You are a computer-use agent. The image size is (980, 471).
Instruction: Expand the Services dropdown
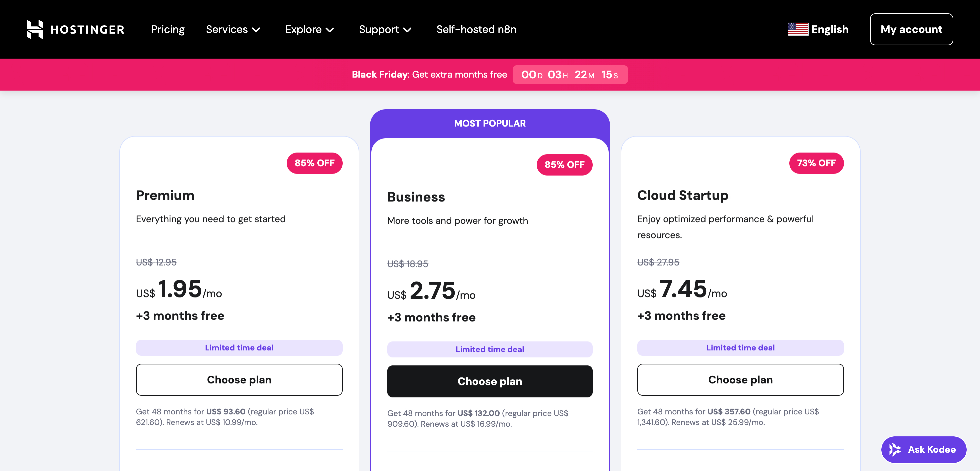click(x=232, y=29)
